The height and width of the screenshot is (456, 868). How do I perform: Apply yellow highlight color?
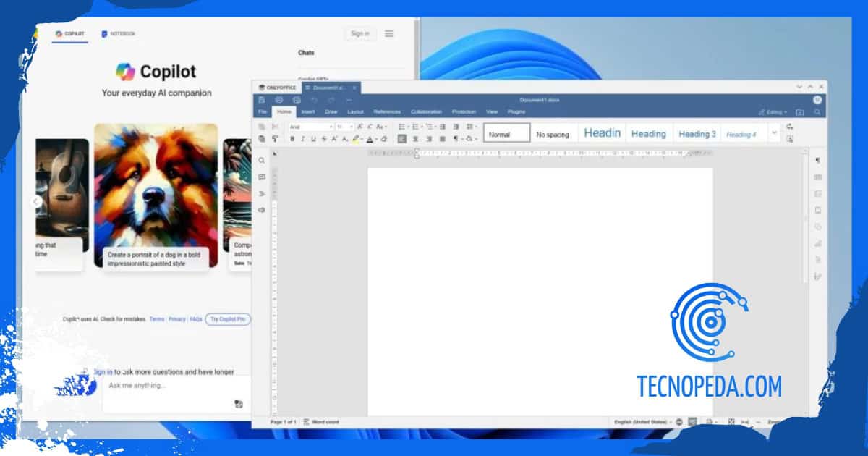355,139
